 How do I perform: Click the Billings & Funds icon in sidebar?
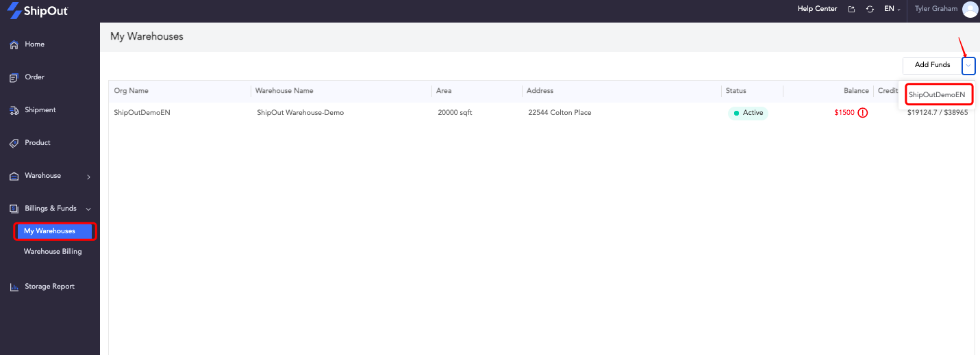click(x=14, y=209)
